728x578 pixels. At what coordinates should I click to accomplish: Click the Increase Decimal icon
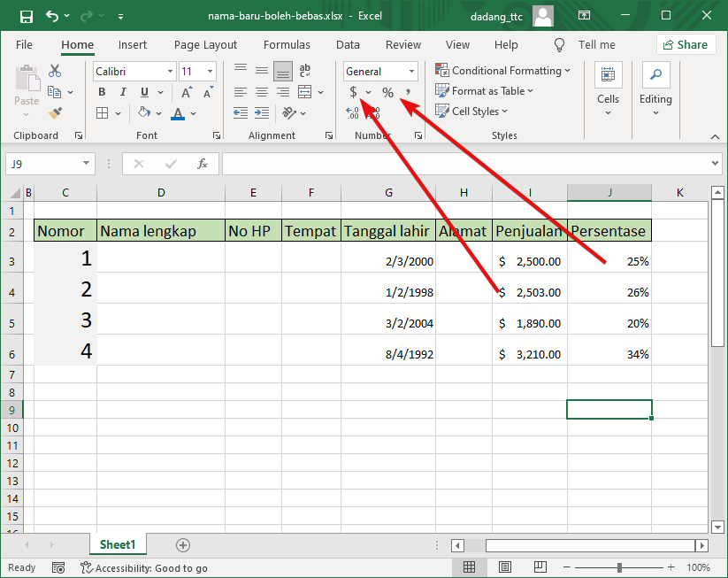tap(351, 112)
